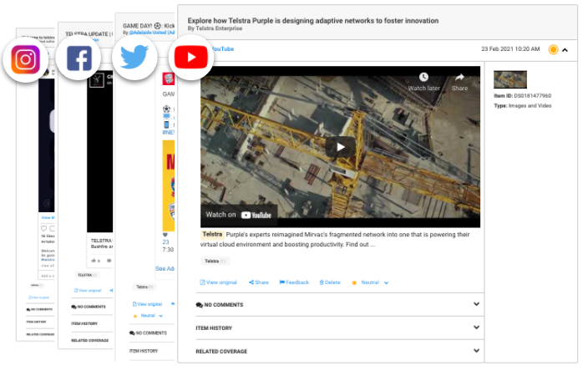Click the Feedback flag button
The image size is (588, 376).
[294, 282]
